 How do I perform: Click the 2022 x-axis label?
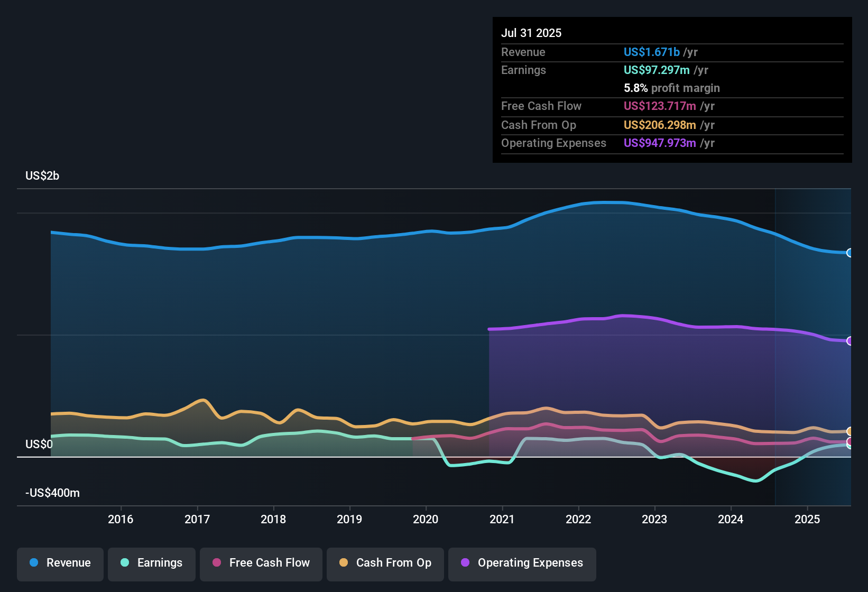[579, 520]
